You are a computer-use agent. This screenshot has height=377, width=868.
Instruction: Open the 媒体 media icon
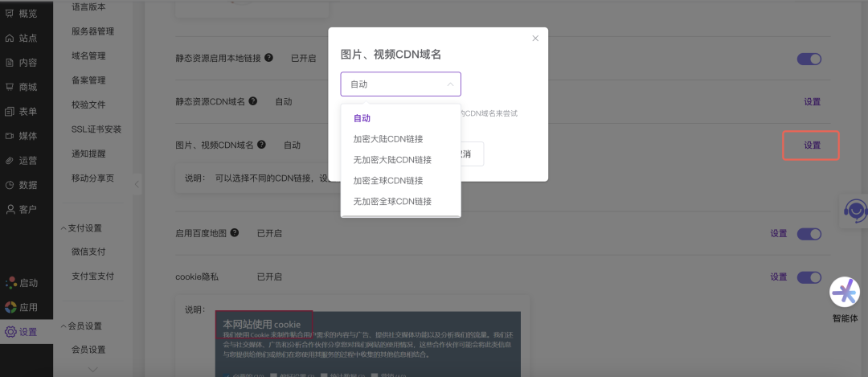pos(10,136)
